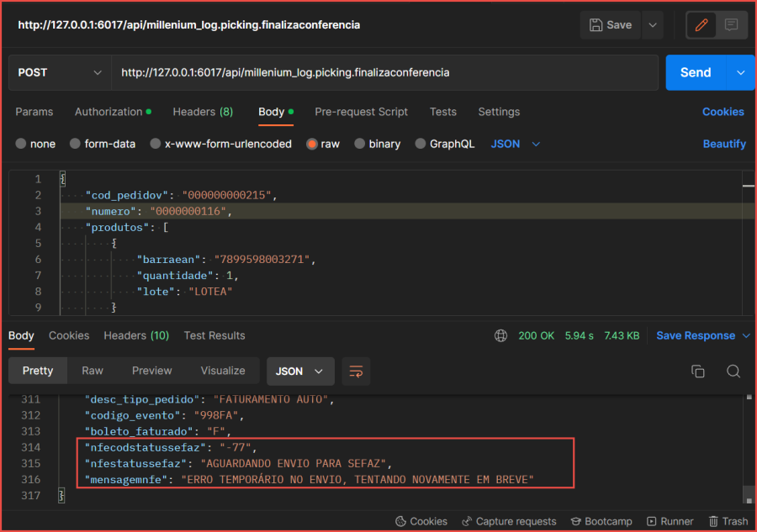Click the codigo_evento line in response
The height and width of the screenshot is (532, 757).
[x=165, y=415]
